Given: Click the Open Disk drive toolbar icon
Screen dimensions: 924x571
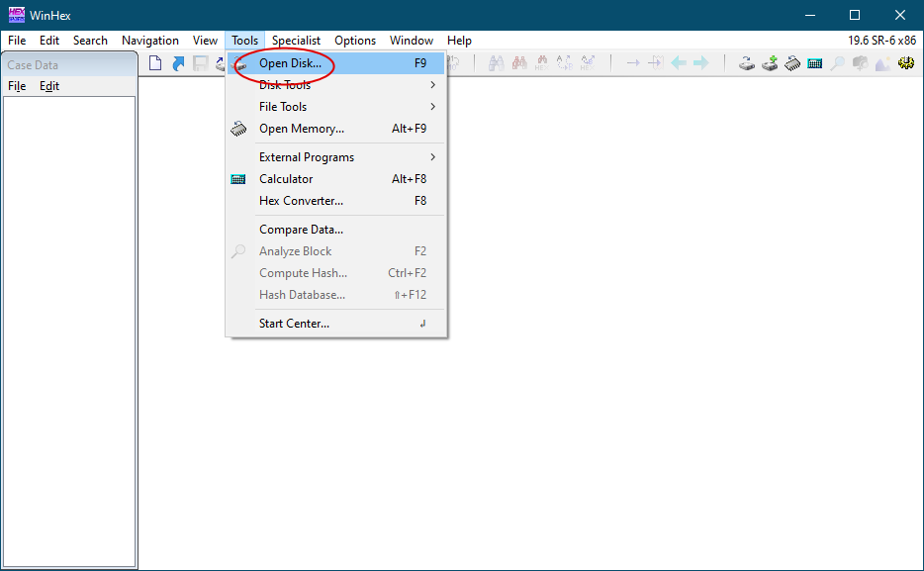Looking at the screenshot, I should [x=747, y=63].
